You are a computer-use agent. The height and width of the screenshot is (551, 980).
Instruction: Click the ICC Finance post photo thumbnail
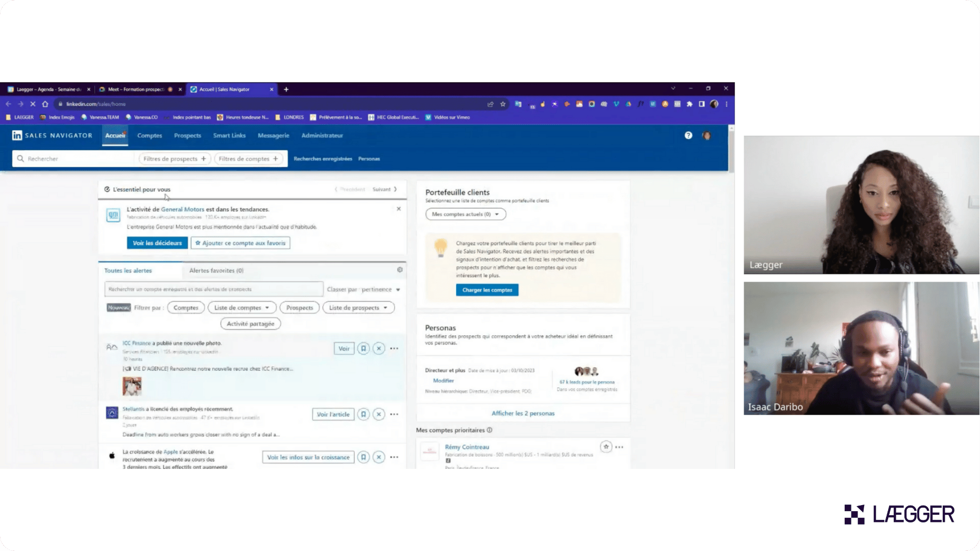[132, 386]
